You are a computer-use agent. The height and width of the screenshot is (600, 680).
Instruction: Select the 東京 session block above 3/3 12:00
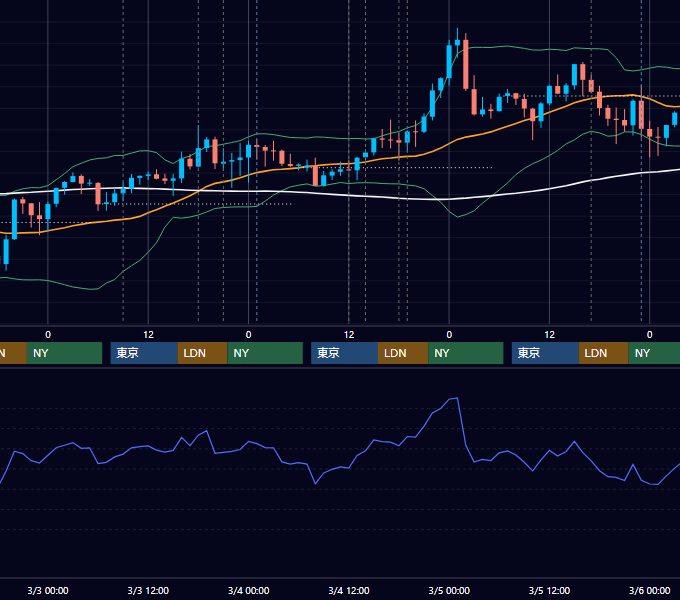click(x=144, y=353)
